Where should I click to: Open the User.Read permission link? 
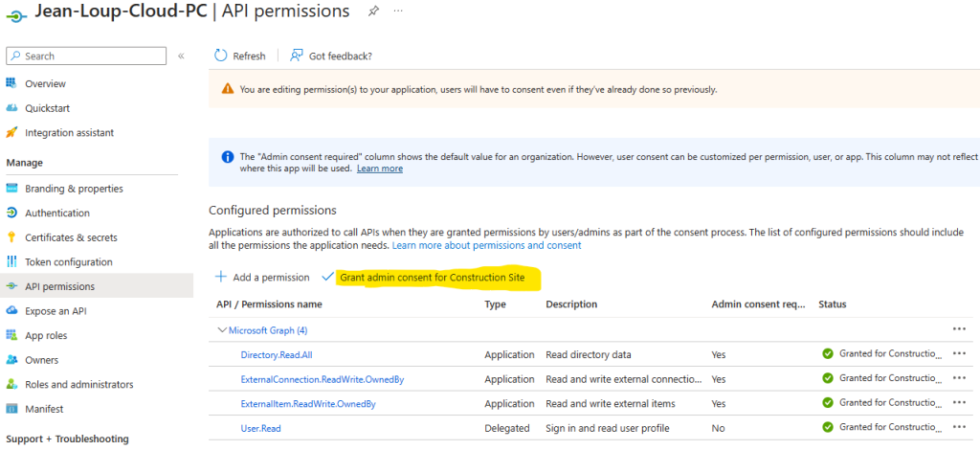[261, 428]
